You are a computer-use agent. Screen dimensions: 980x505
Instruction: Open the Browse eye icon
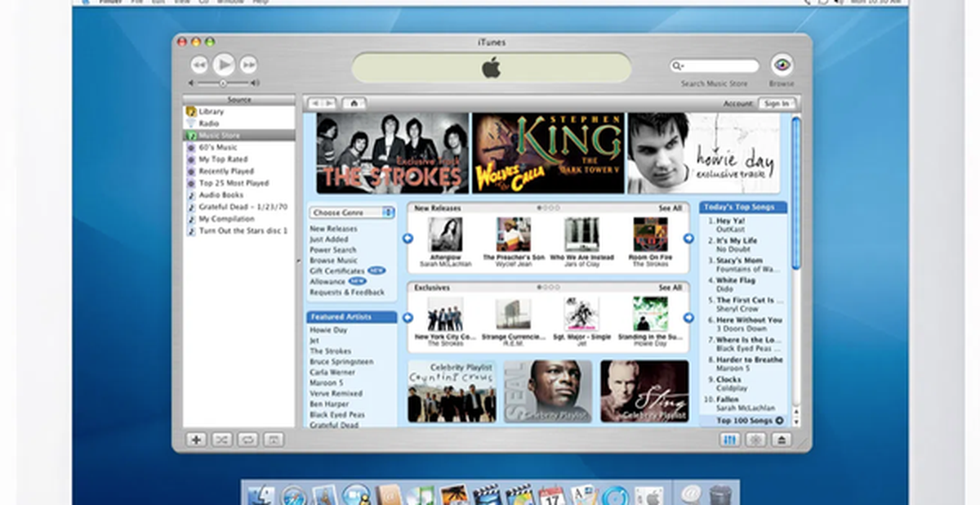[782, 65]
